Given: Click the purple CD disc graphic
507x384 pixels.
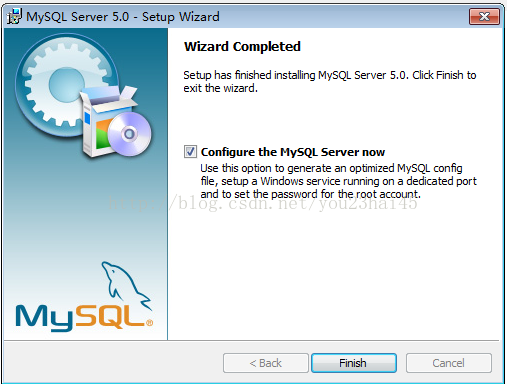Looking at the screenshot, I should (130, 134).
